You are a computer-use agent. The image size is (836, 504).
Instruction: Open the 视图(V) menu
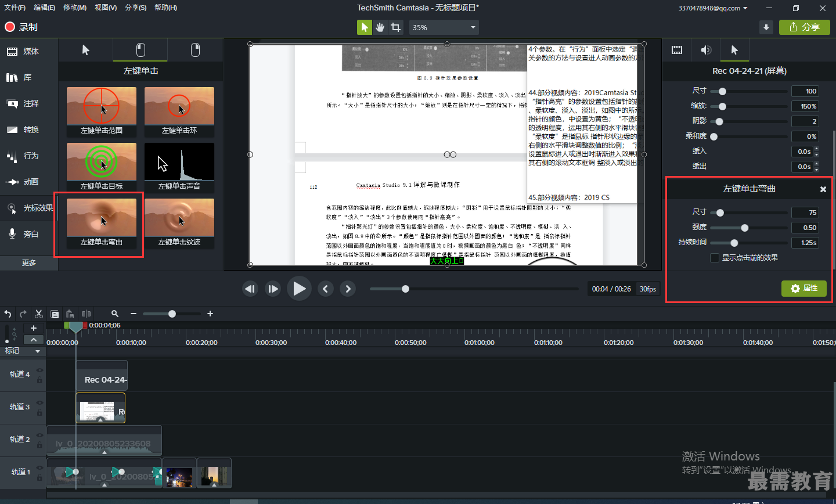pyautogui.click(x=106, y=8)
